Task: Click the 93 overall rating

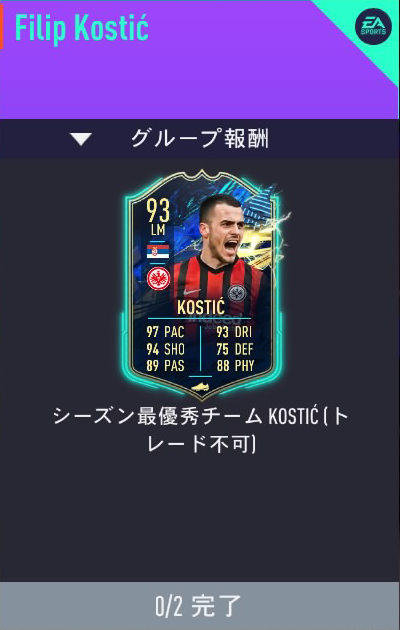Action: tap(158, 211)
